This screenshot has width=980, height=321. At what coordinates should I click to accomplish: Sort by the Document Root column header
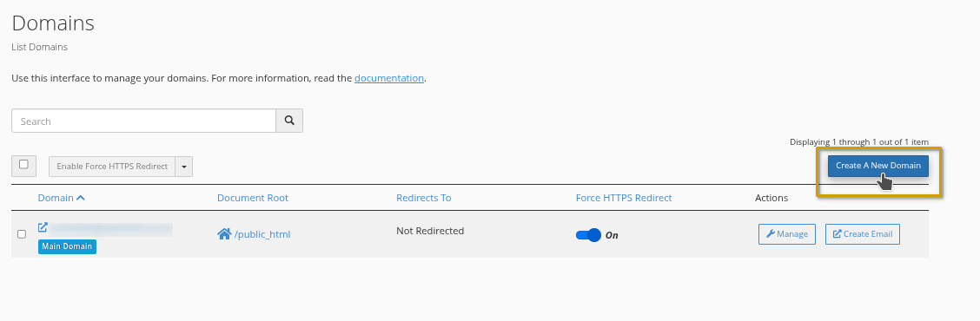coord(253,198)
